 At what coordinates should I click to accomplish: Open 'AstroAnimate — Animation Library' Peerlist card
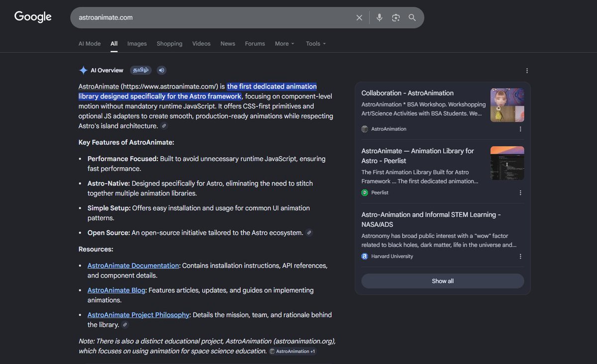coord(418,156)
